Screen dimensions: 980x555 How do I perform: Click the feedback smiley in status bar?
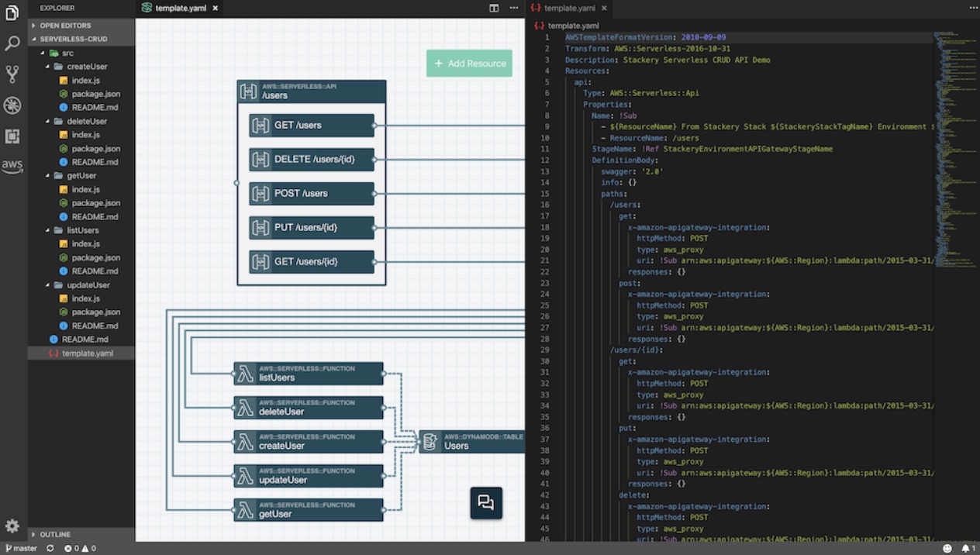[947, 548]
